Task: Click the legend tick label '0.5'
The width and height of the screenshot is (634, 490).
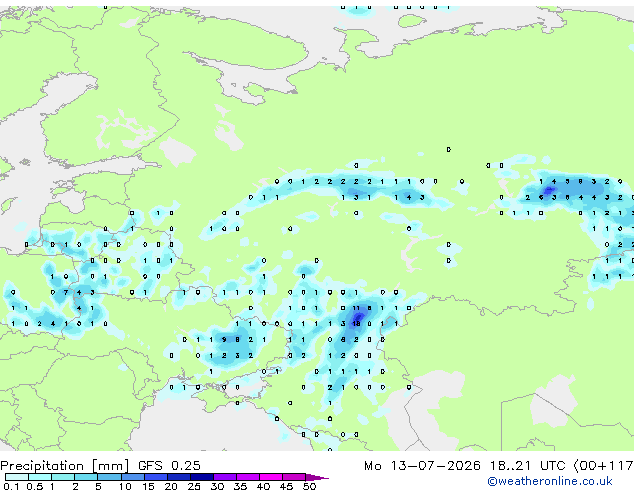Action: 34,486
